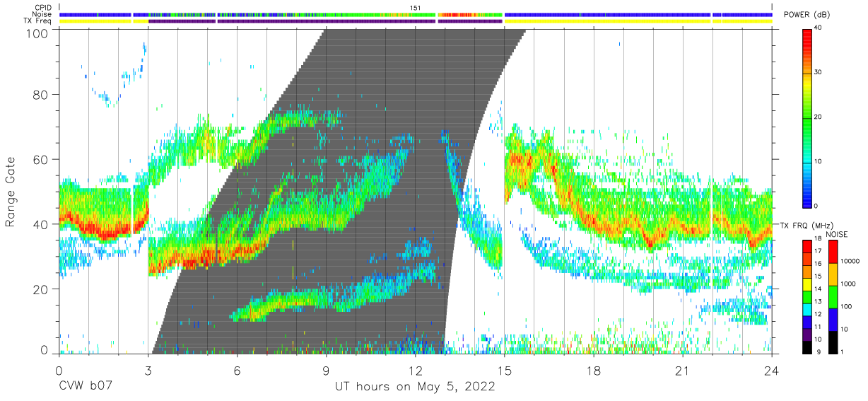Click the 'Range Gate' axis title
The image size is (868, 401).
click(x=11, y=193)
